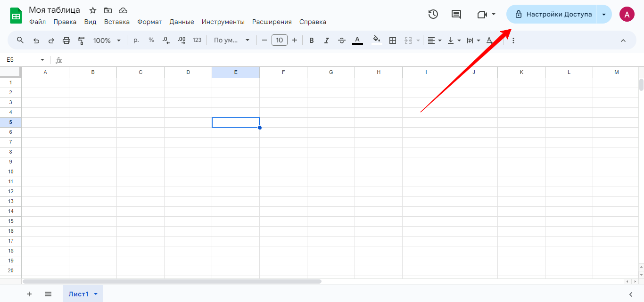Open the fill color picker
The width and height of the screenshot is (644, 302).
point(376,41)
